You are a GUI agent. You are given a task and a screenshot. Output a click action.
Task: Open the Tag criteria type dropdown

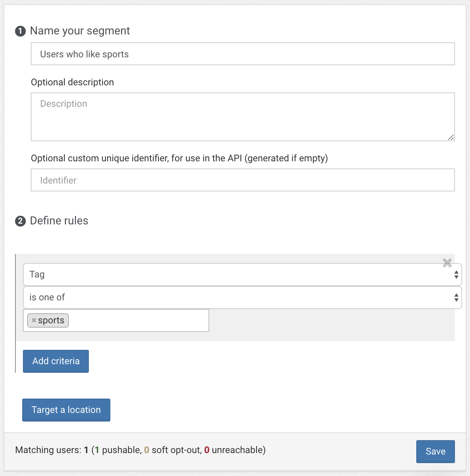[236, 275]
